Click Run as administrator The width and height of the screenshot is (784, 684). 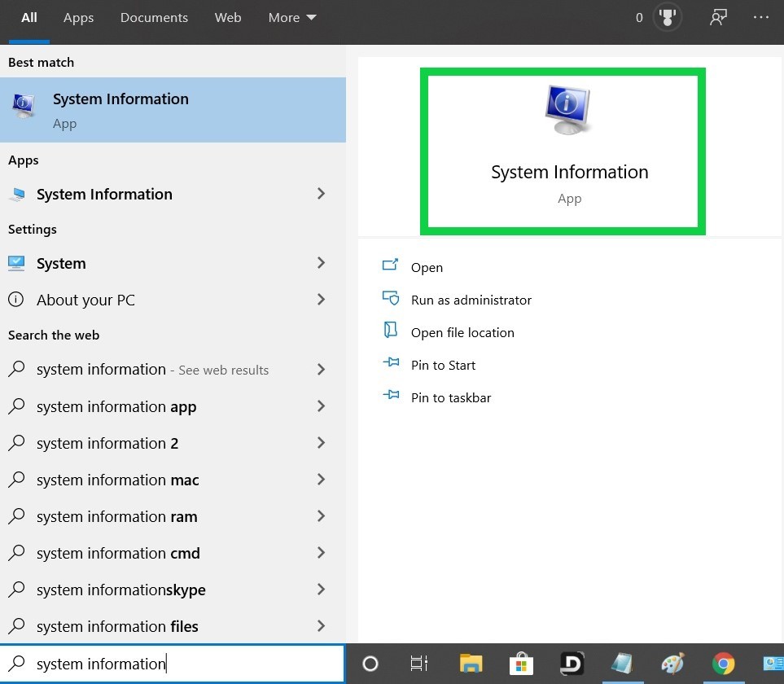(471, 300)
